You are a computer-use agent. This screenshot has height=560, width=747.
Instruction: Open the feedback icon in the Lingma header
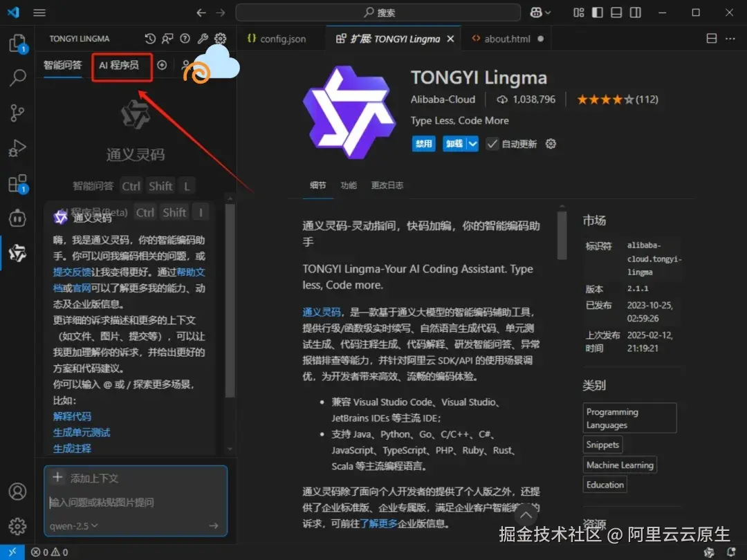(x=168, y=39)
